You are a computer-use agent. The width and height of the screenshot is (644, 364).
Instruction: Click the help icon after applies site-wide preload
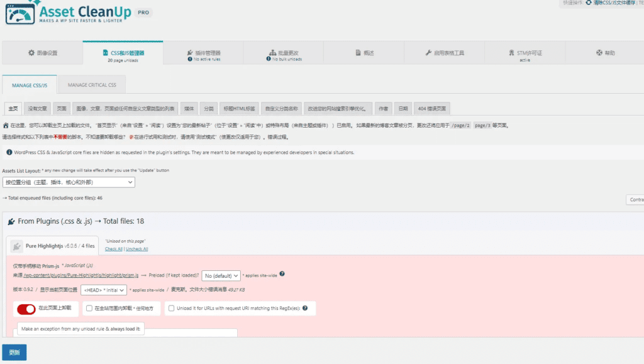[x=282, y=274]
